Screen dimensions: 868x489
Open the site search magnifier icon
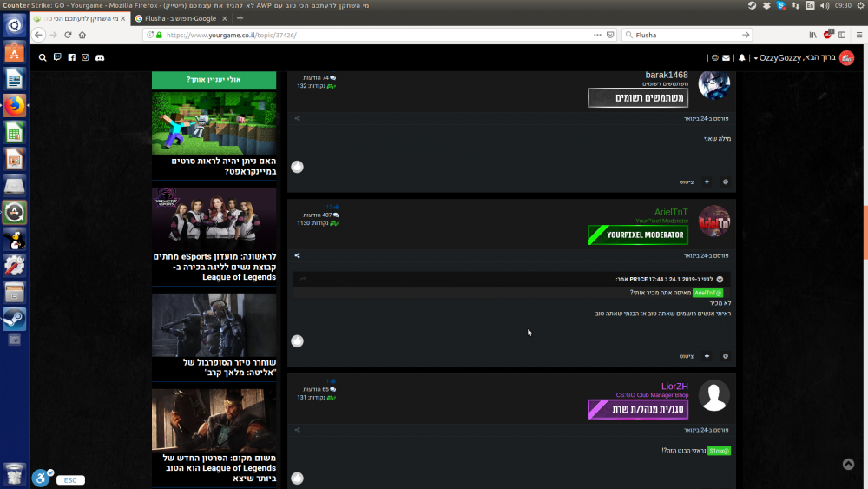tap(43, 57)
